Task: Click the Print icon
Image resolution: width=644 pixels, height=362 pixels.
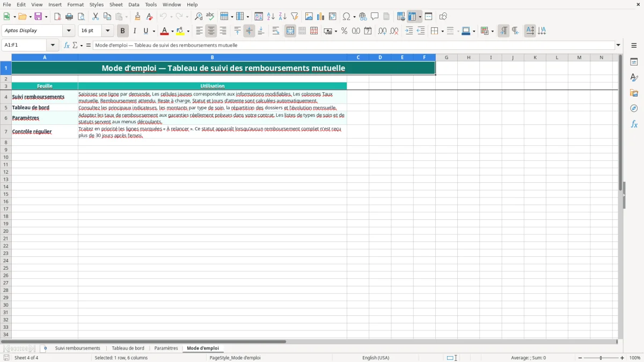Action: [69, 17]
